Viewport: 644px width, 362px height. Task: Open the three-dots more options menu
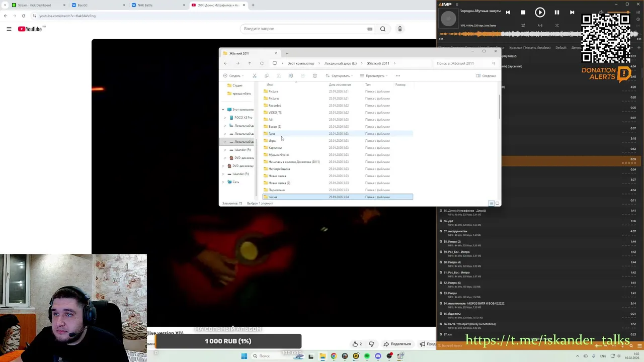(x=397, y=76)
